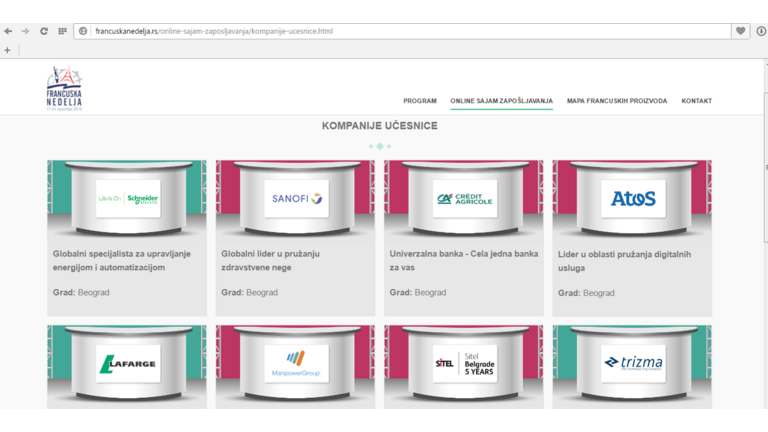Select the Crédit Agricole booth
Image resolution: width=768 pixels, height=432 pixels.
(x=464, y=199)
